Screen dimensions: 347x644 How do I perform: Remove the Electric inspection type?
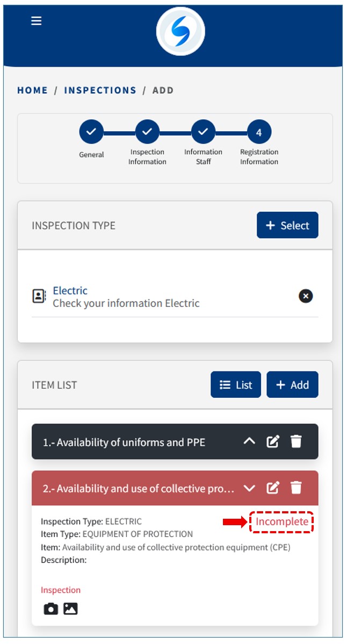click(x=305, y=296)
